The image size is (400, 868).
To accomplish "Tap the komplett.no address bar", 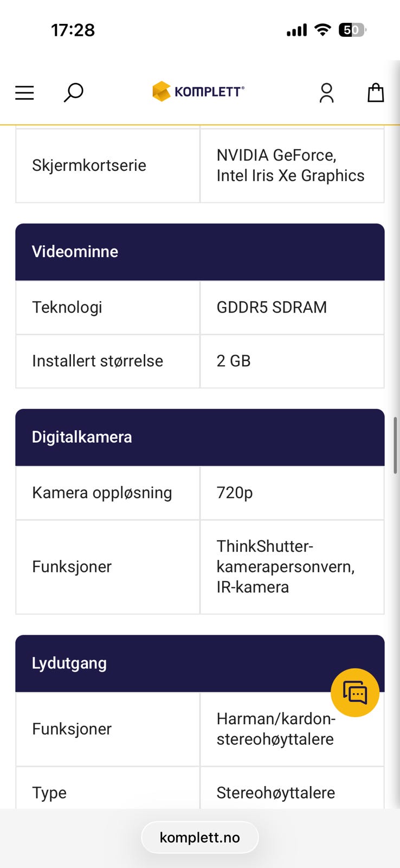I will pyautogui.click(x=199, y=837).
